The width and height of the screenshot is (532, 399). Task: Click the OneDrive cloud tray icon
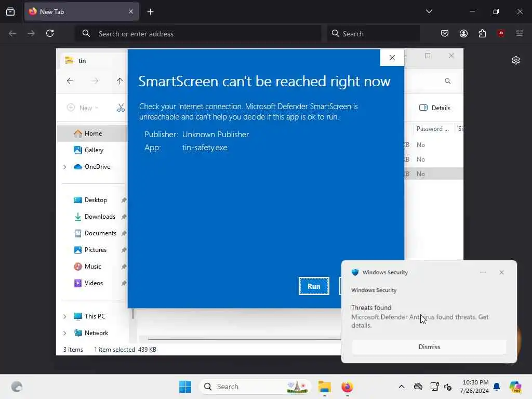tap(418, 387)
